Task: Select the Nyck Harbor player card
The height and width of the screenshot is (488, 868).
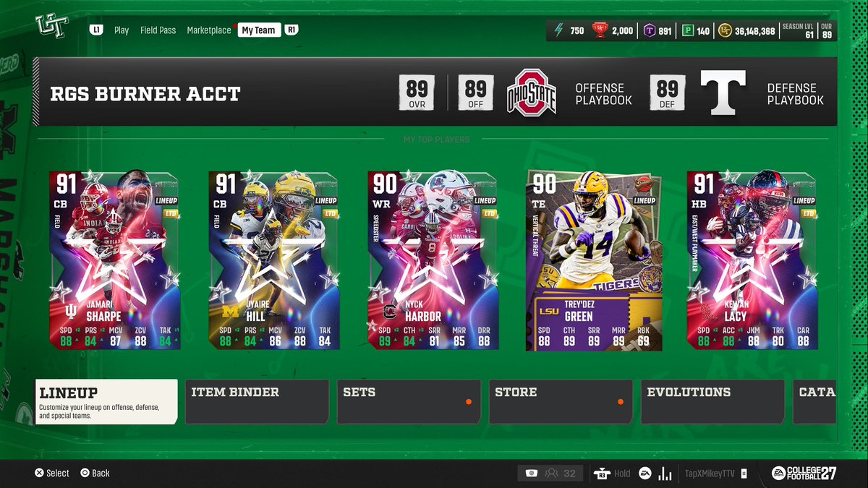Action: click(433, 260)
